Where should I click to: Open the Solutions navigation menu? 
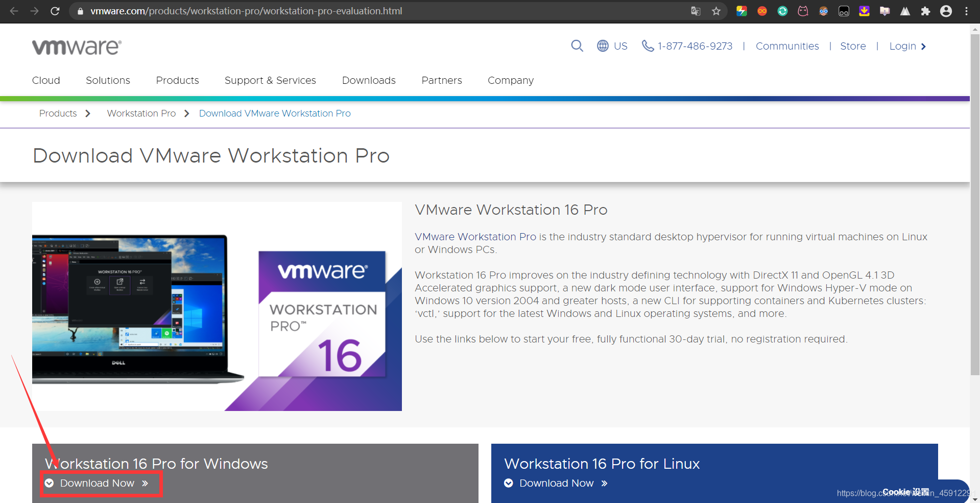[x=108, y=80]
